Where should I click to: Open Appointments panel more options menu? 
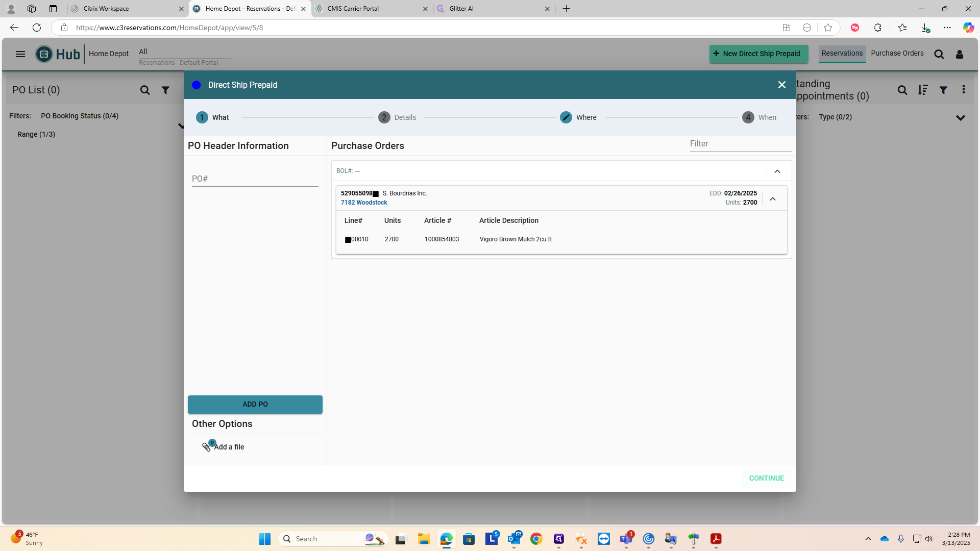click(x=964, y=90)
